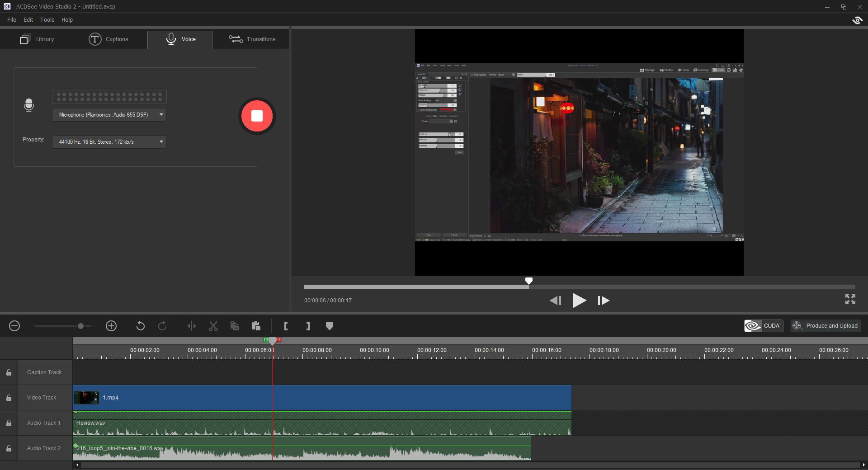Toggle lock on Audio Track 1

(9, 423)
